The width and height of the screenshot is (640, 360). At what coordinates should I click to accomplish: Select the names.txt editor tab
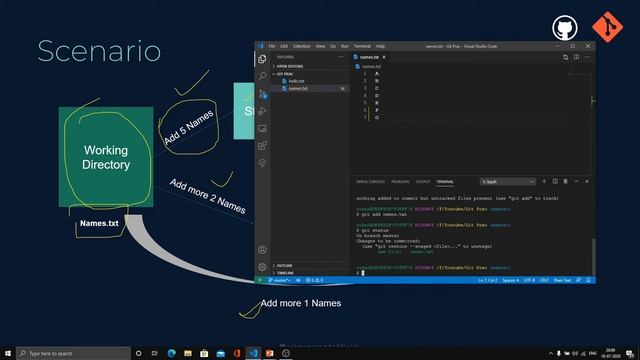tap(370, 57)
